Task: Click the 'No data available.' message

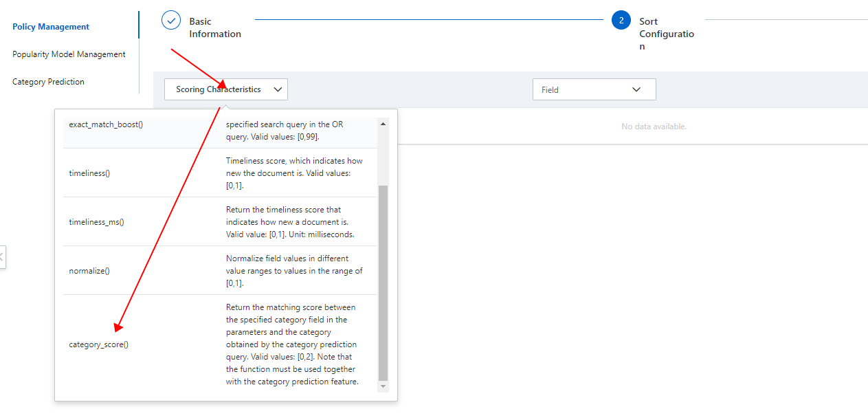Action: (654, 126)
